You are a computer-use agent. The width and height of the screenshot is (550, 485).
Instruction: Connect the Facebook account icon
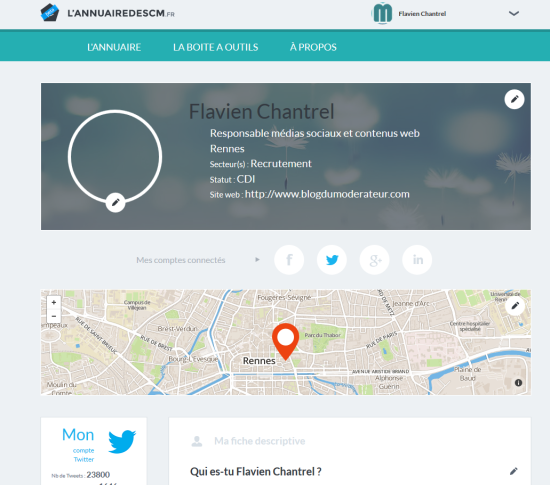pyautogui.click(x=289, y=260)
